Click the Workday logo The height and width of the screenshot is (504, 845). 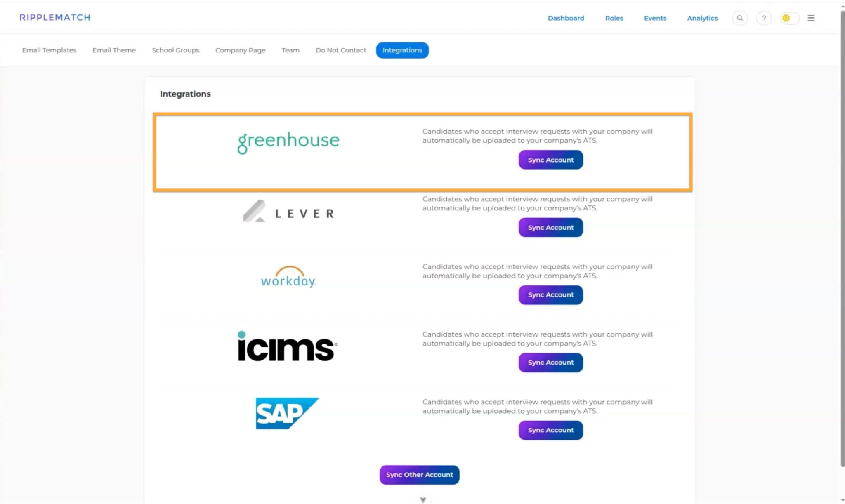click(x=288, y=277)
